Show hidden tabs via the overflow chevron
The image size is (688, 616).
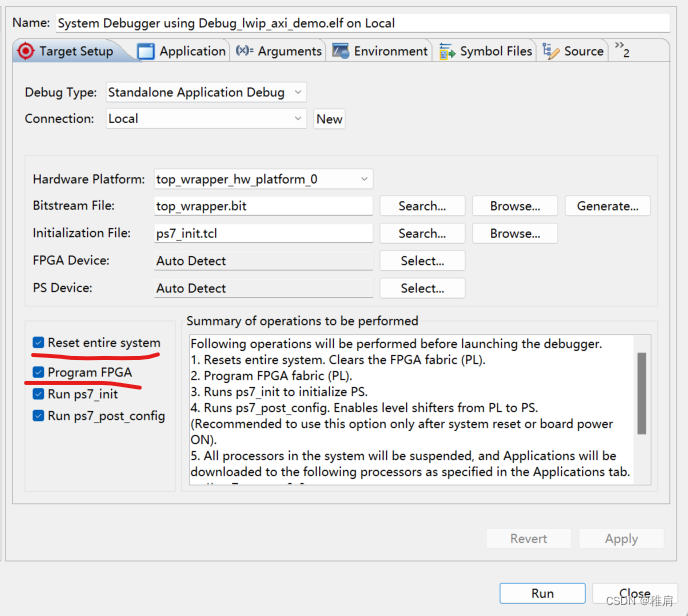pyautogui.click(x=622, y=50)
